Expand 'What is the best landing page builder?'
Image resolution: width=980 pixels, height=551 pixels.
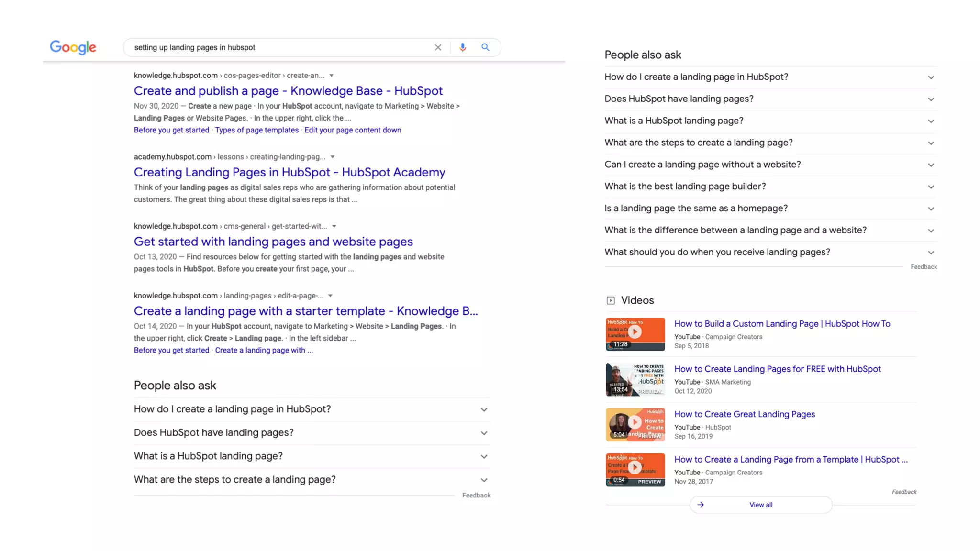[x=931, y=187]
